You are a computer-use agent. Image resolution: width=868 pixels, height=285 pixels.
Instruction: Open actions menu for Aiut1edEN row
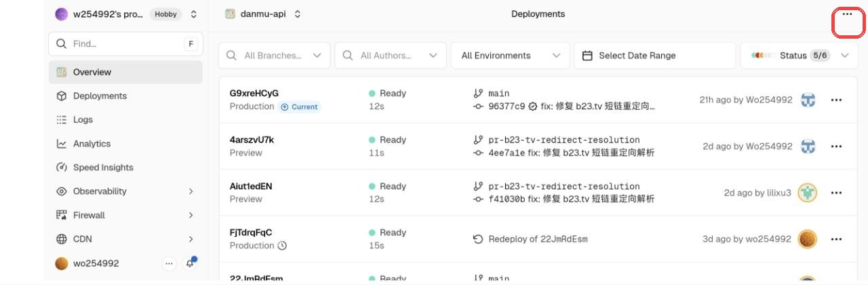tap(836, 193)
